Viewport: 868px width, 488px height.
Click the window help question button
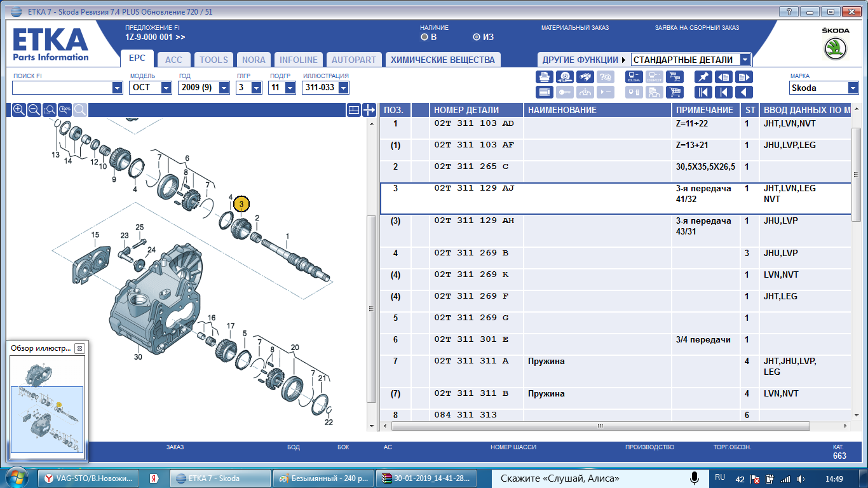788,11
